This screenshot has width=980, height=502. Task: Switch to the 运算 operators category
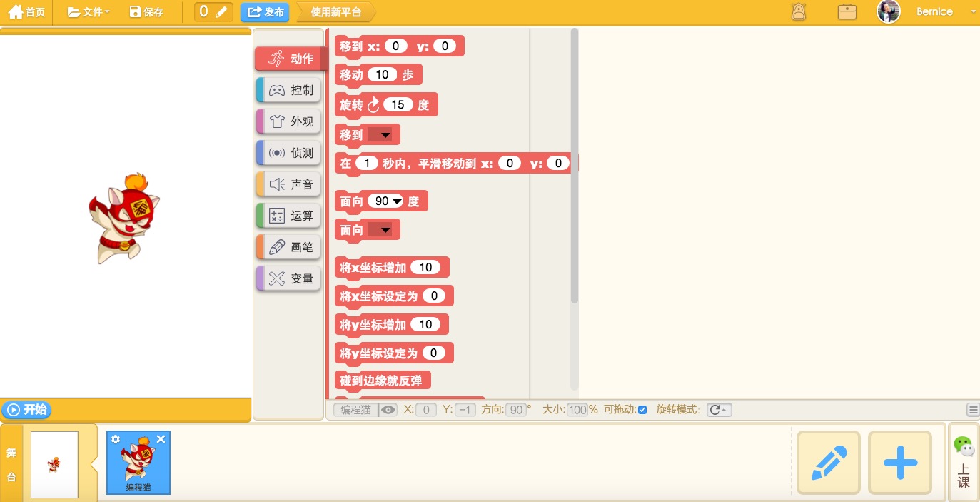[x=288, y=216]
